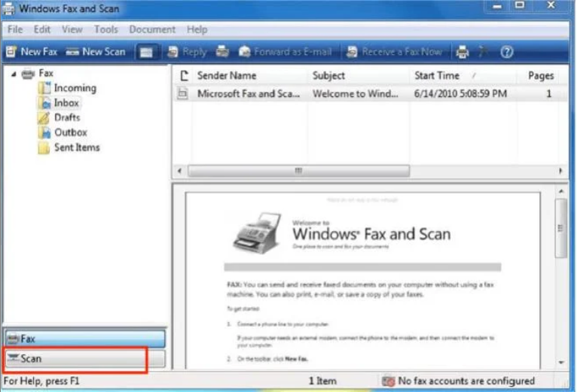Open the Edit menu
Screen dimensions: 577x392
(x=42, y=29)
